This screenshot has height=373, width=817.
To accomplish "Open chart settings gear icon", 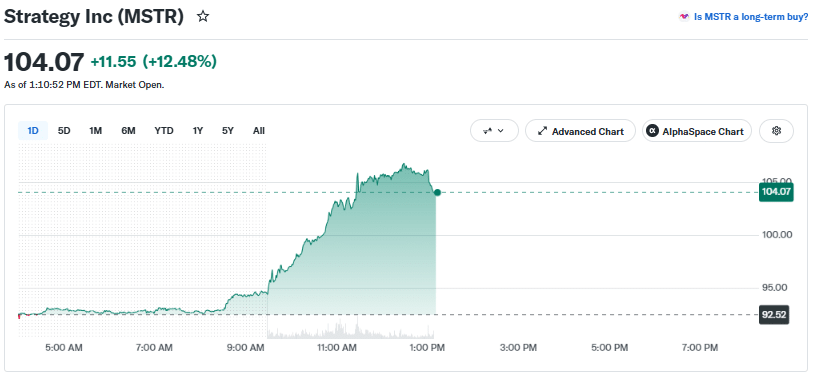I will 776,131.
